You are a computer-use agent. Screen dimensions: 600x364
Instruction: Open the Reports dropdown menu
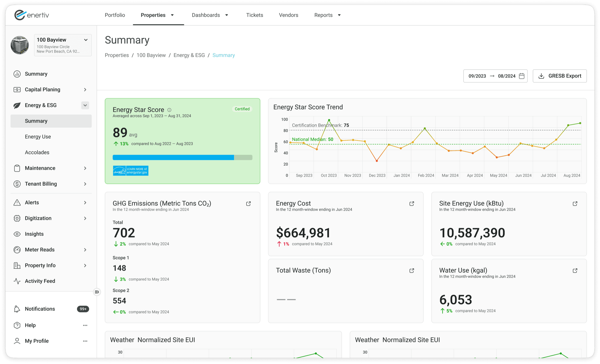tap(327, 15)
